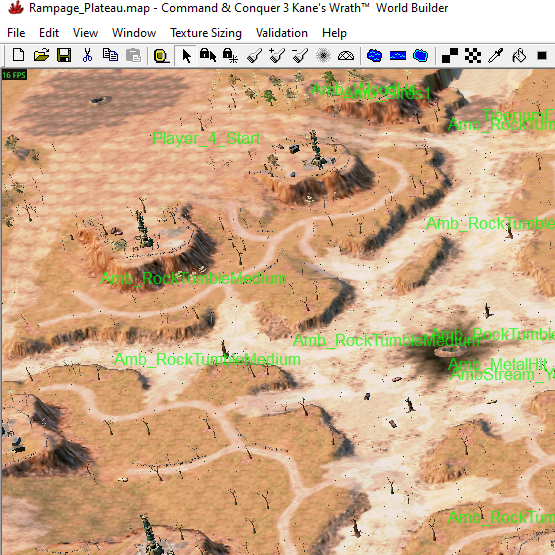Screen dimensions: 555x555
Task: Select the blue river rectangle tool
Action: (x=397, y=56)
